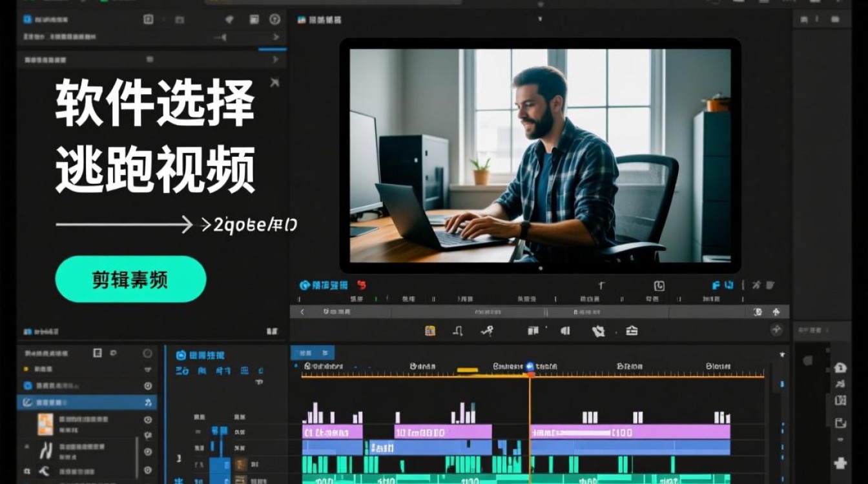This screenshot has width=868, height=484.
Task: Select the orange notebook tool icon
Action: [x=430, y=331]
